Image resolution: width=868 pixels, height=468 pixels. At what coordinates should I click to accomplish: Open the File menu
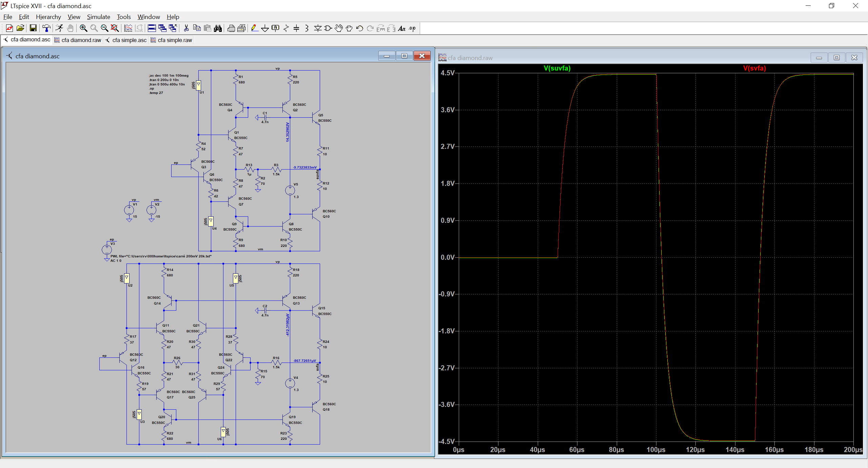pyautogui.click(x=8, y=17)
